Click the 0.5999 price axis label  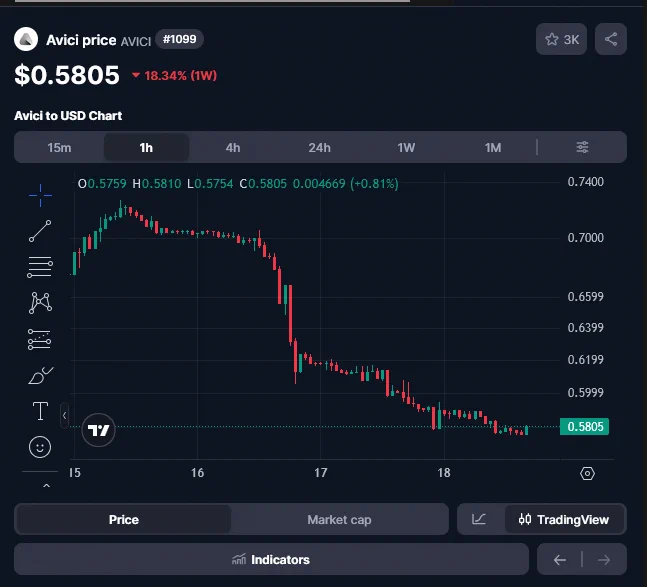[586, 392]
